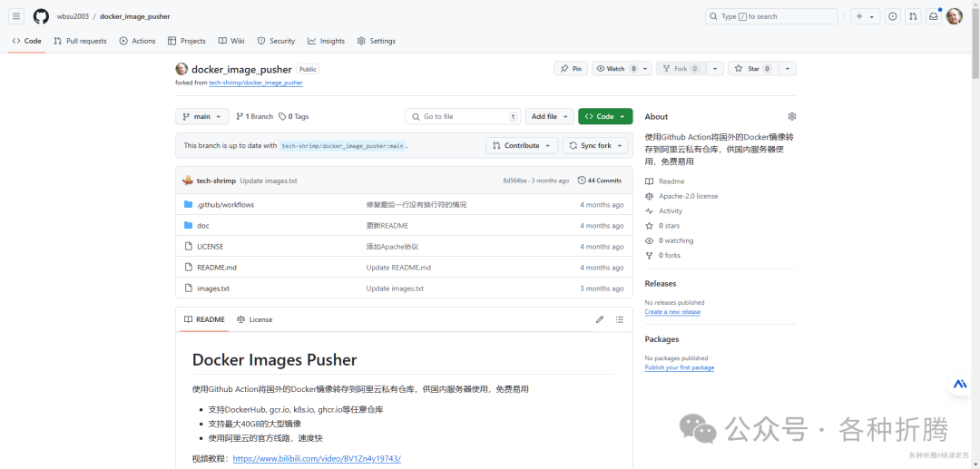The width and height of the screenshot is (980, 469).
Task: Open the .github/workflows folder
Action: (226, 205)
